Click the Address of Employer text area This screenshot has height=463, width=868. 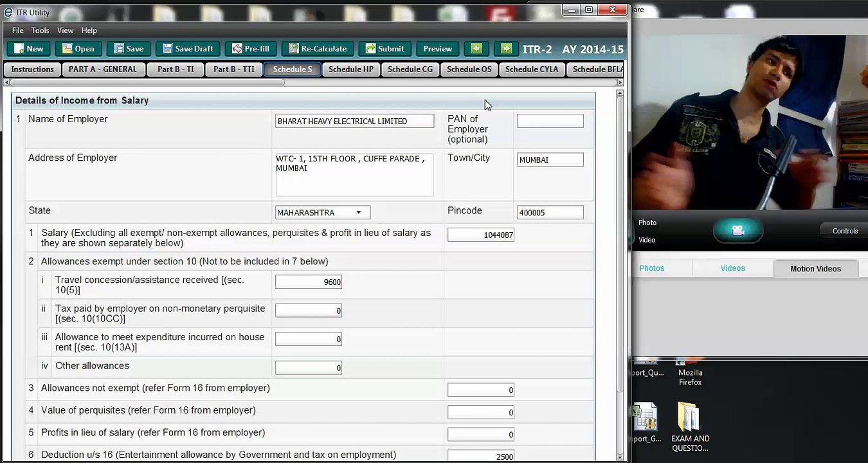pyautogui.click(x=354, y=174)
